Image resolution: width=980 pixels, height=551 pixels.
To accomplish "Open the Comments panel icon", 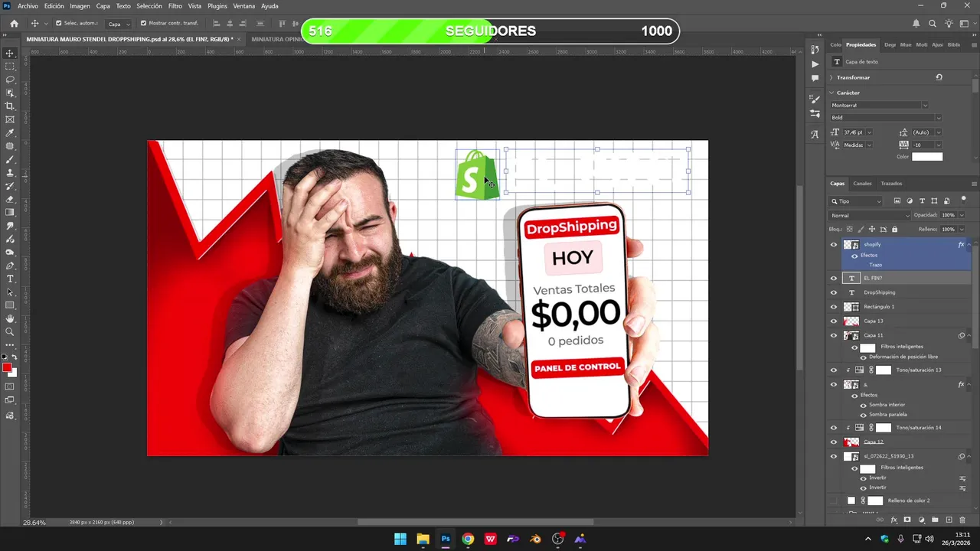I will pos(815,78).
